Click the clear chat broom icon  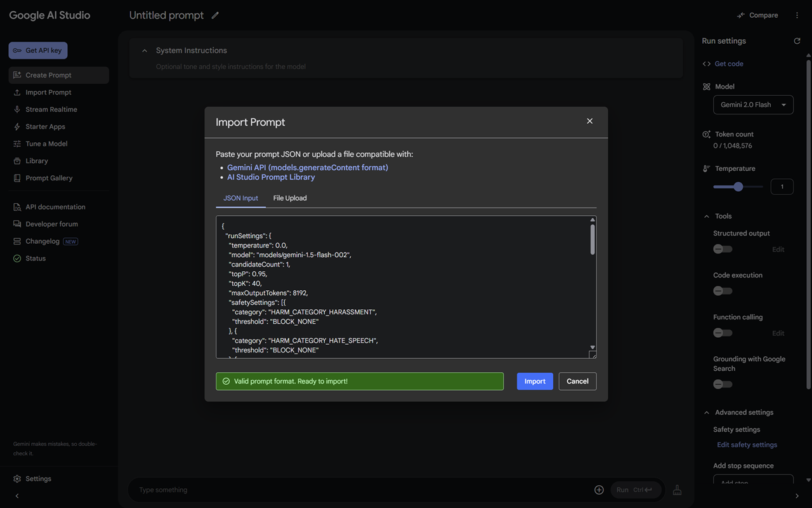[x=677, y=490]
